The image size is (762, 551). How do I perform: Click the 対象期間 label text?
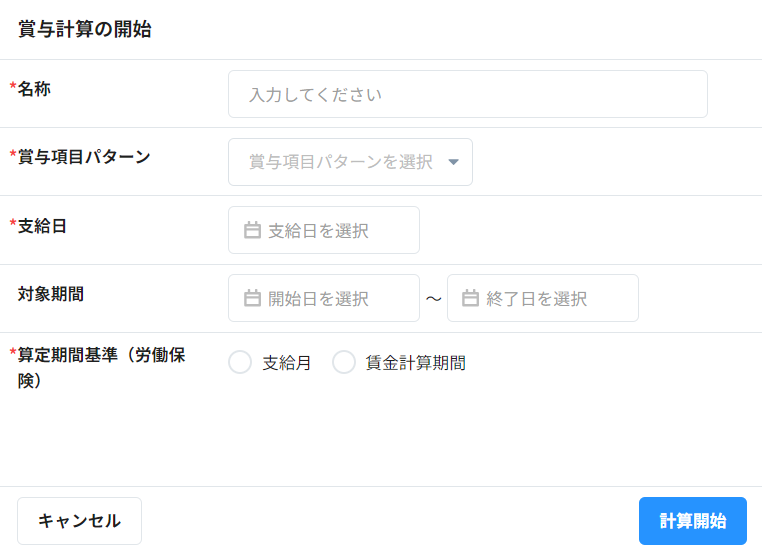tap(51, 294)
